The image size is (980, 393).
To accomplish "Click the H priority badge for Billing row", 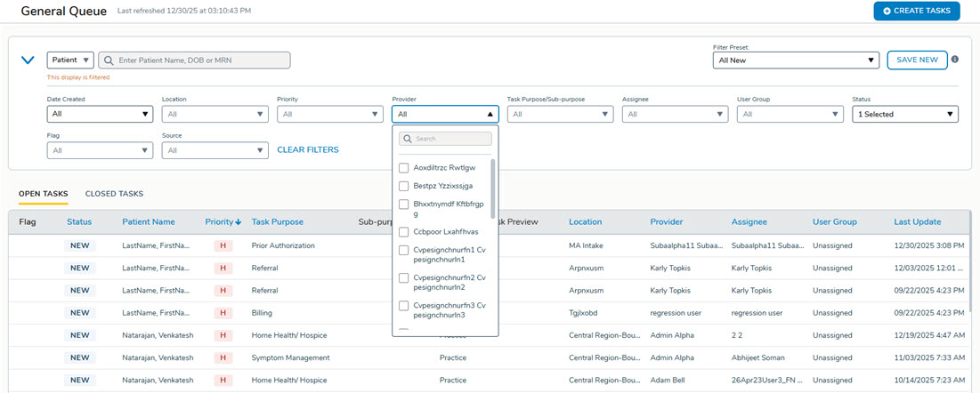I will [223, 313].
